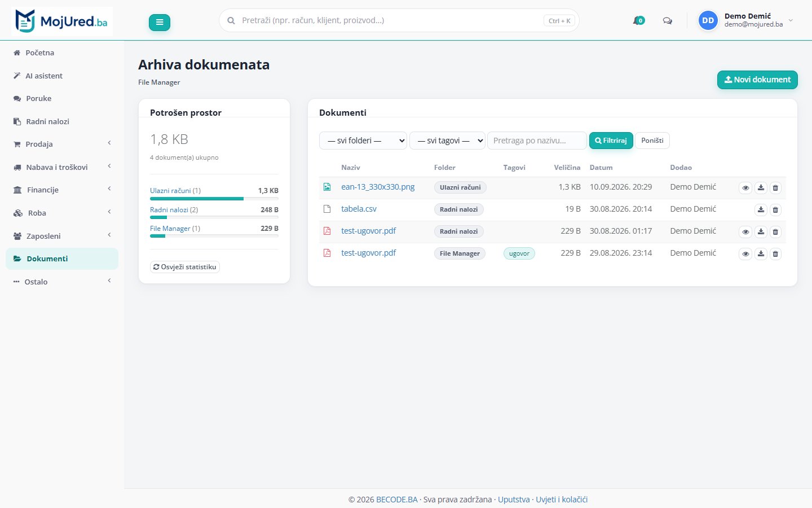
Task: Select Dokumenti in sidebar
Action: coord(62,259)
